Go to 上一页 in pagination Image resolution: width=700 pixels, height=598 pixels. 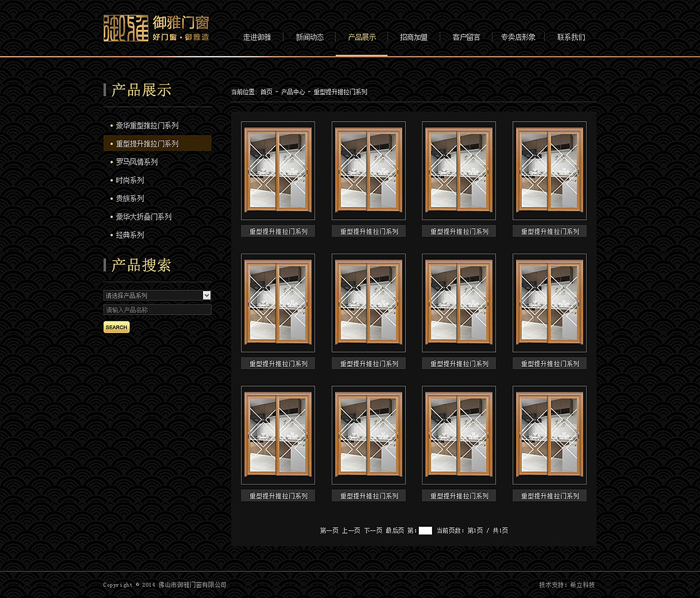(351, 530)
